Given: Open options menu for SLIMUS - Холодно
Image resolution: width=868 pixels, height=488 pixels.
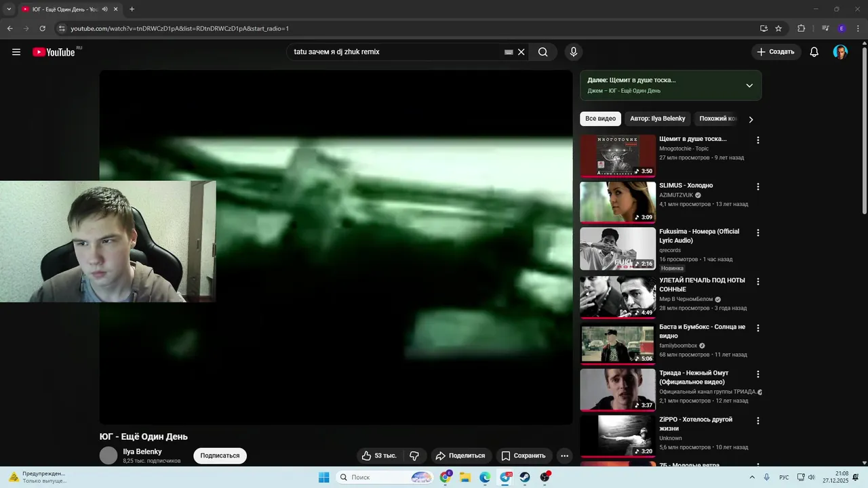Looking at the screenshot, I should point(758,186).
